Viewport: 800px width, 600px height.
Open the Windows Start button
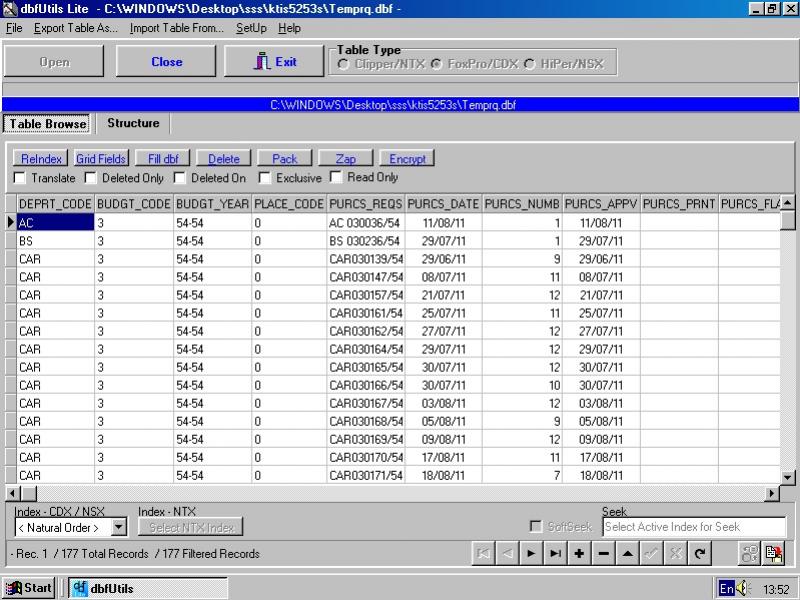[x=29, y=588]
